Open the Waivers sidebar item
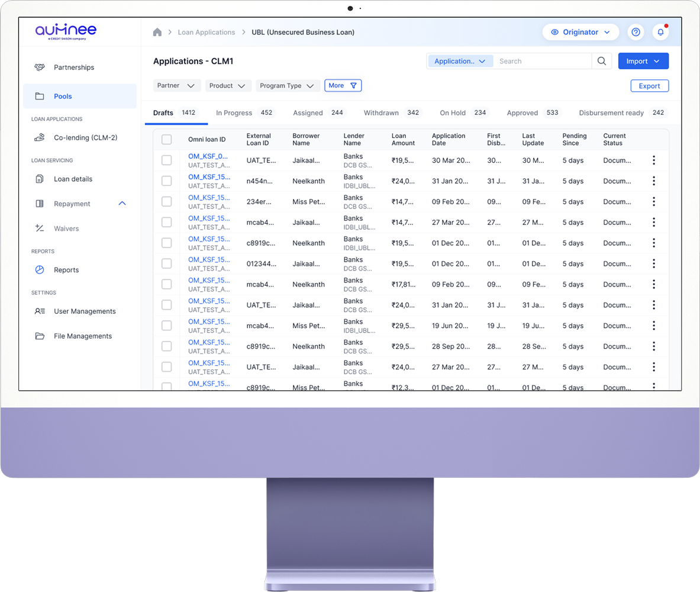This screenshot has height=592, width=700. [66, 229]
